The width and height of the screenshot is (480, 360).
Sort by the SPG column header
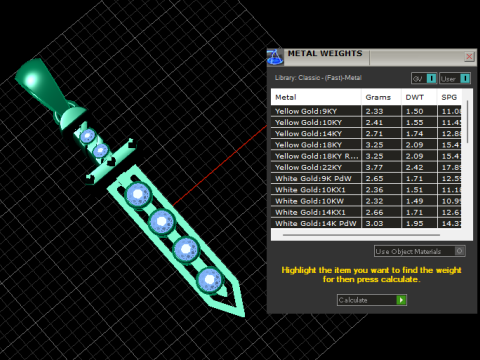point(449,97)
